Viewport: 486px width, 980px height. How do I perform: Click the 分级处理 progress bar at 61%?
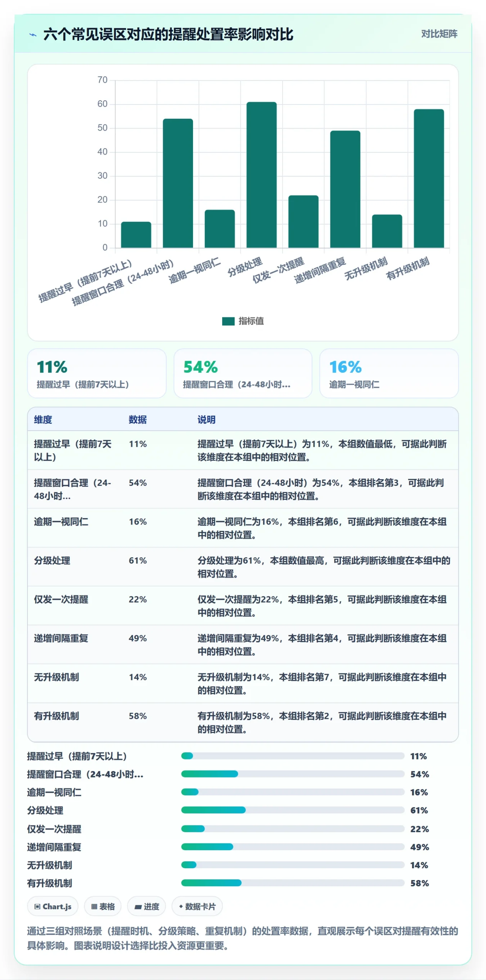pos(293,810)
